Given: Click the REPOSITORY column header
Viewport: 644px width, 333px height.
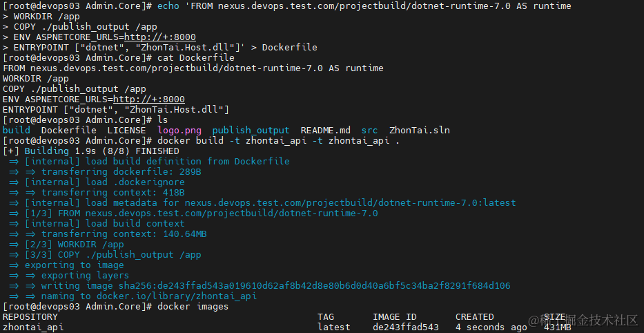Looking at the screenshot, I should pyautogui.click(x=30, y=317).
